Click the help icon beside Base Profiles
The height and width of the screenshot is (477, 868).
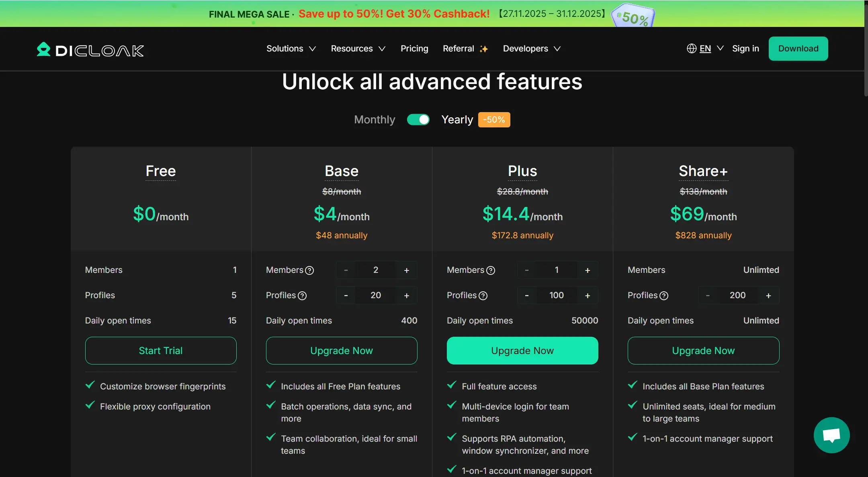[302, 296]
